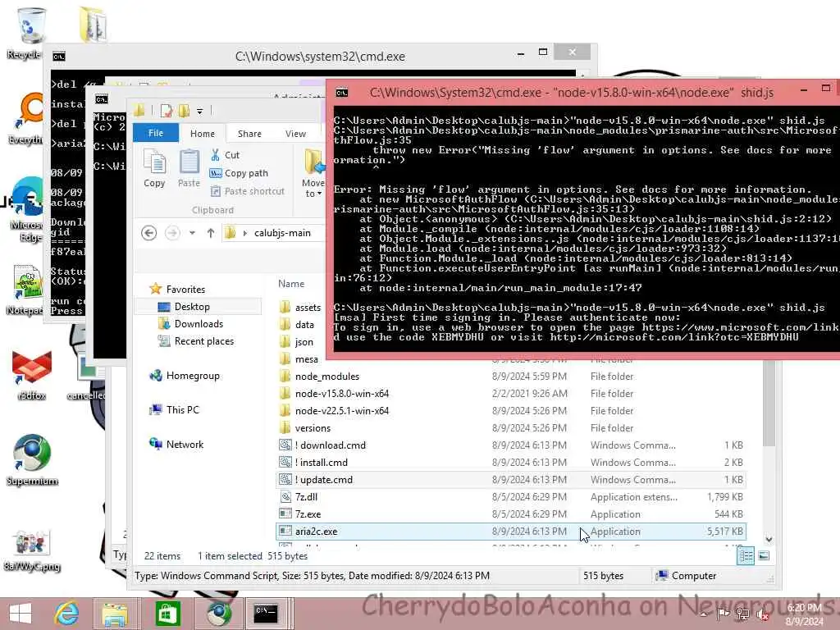Click the taskbar clock showing 6:20 PM
Screen dimensions: 840x630
tap(804, 614)
